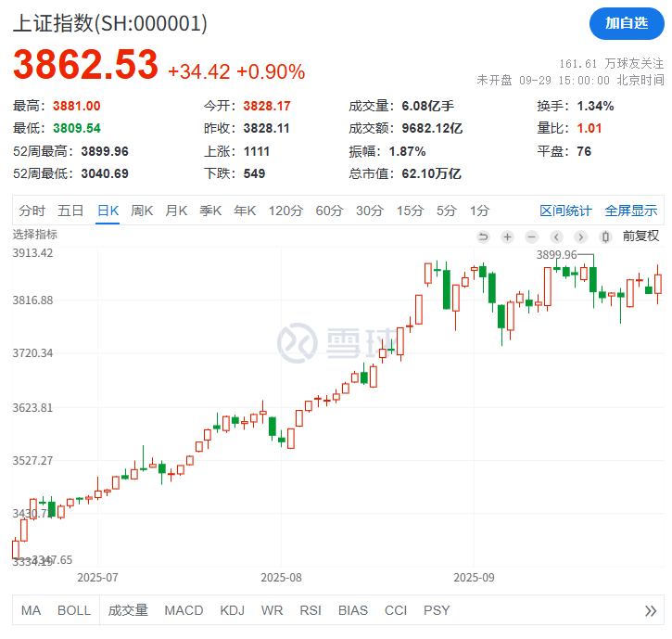Image resolution: width=672 pixels, height=639 pixels.
Task: Expand more indicators with double chevron
Action: click(x=651, y=610)
